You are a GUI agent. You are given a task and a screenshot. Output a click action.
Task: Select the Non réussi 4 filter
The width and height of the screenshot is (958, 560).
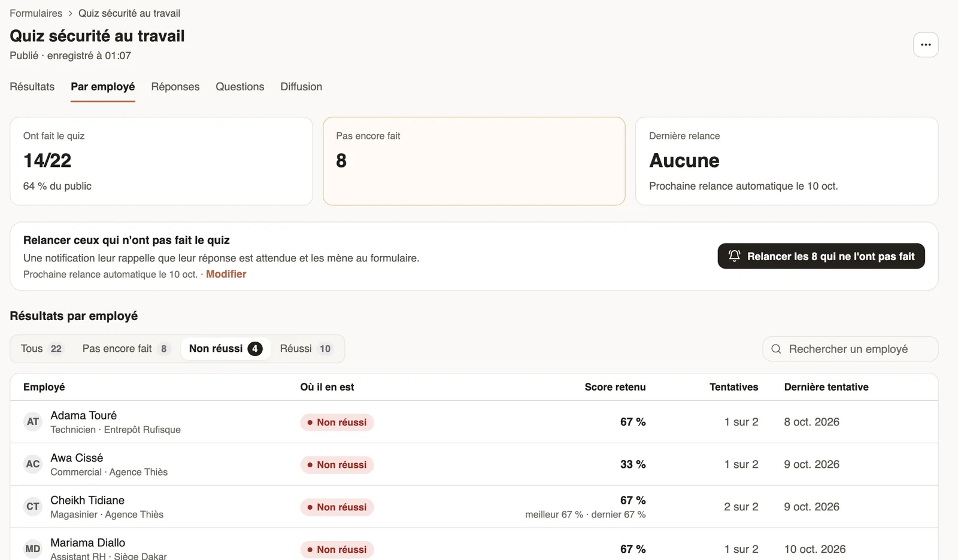point(225,349)
